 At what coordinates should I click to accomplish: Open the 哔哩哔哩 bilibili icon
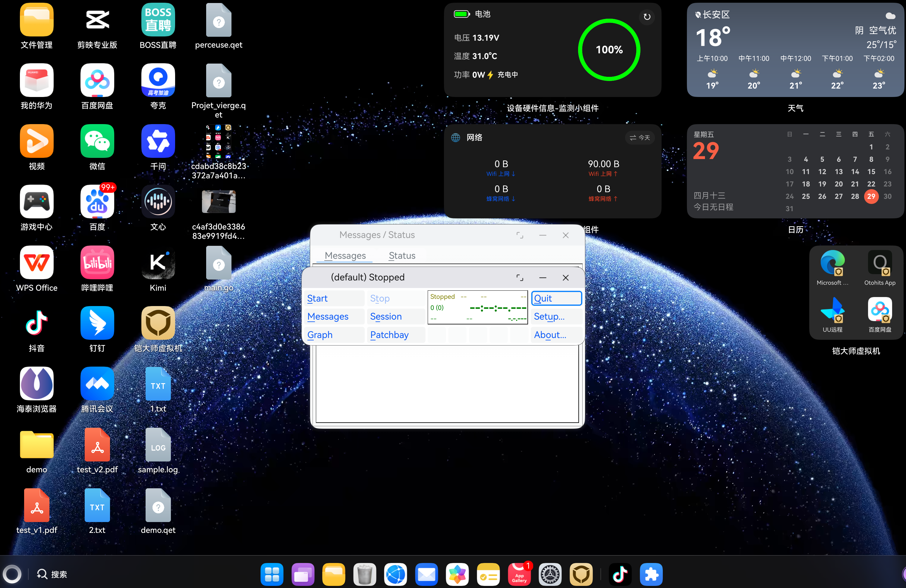coord(97,263)
